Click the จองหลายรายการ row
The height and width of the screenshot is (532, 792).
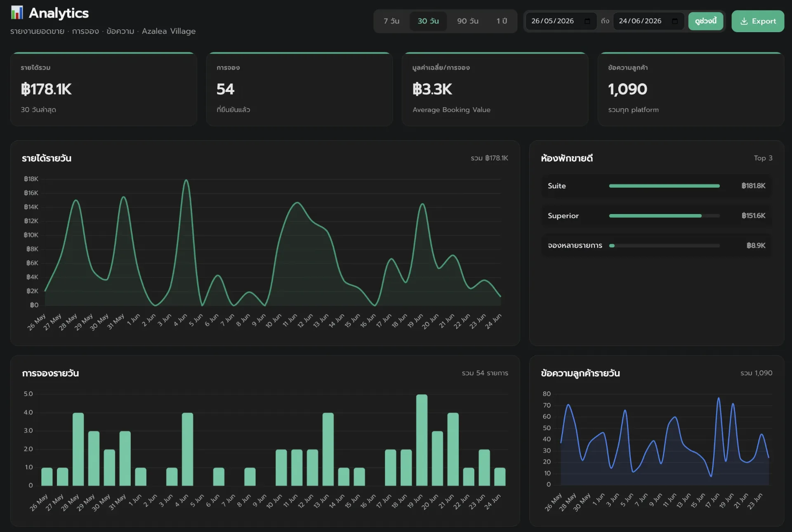click(x=656, y=245)
